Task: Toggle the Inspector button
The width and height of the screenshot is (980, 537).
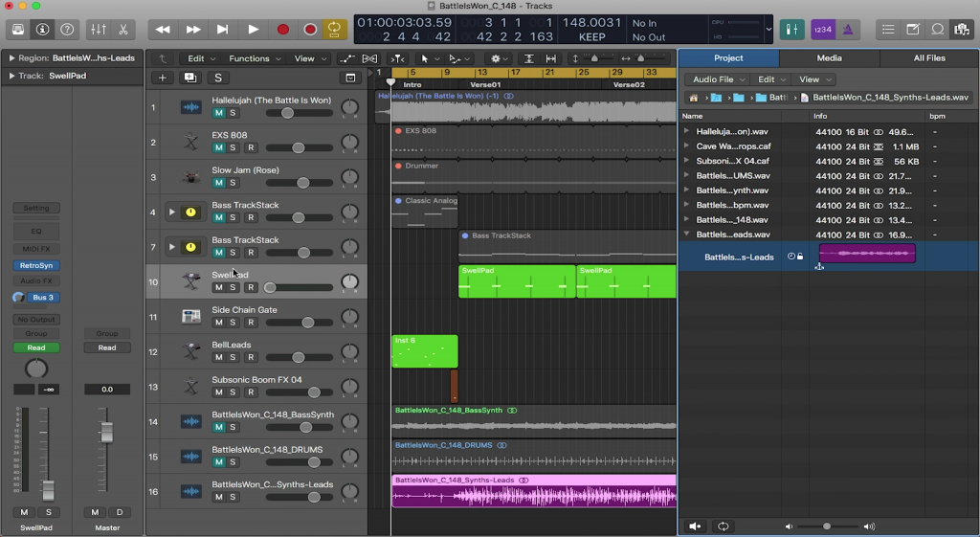Action: tap(42, 30)
